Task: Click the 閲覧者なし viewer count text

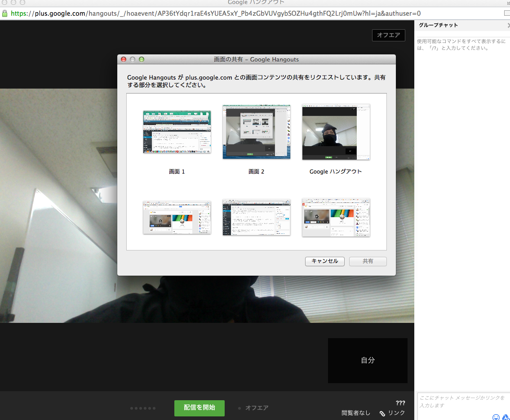Action: click(x=356, y=413)
